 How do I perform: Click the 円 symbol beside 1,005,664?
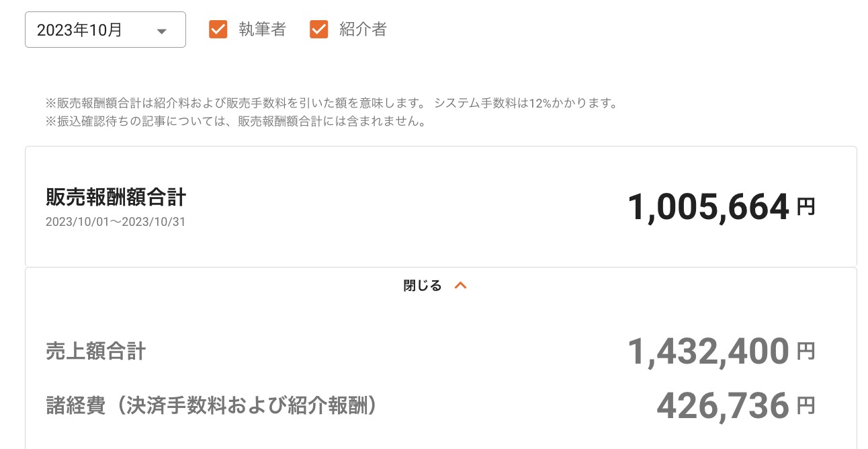tap(806, 206)
